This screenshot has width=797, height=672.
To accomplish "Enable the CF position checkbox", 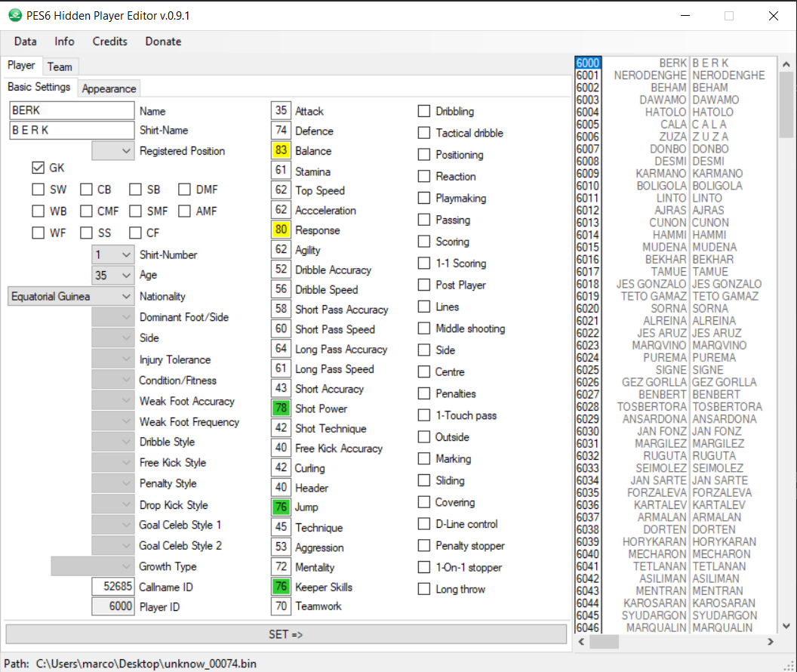I will pos(135,233).
